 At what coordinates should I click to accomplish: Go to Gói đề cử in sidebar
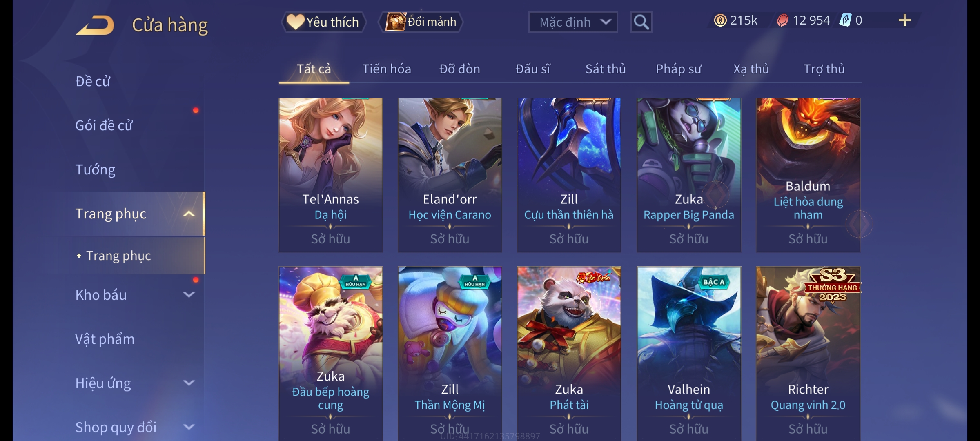click(104, 125)
